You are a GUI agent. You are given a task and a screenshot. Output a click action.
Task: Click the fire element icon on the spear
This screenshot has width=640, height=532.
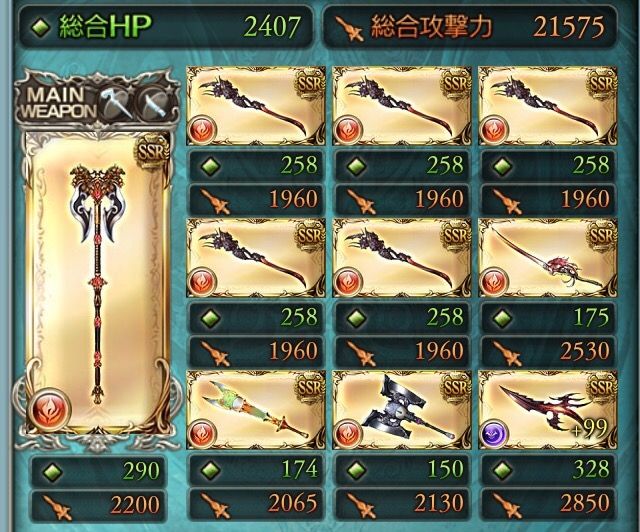494,281
